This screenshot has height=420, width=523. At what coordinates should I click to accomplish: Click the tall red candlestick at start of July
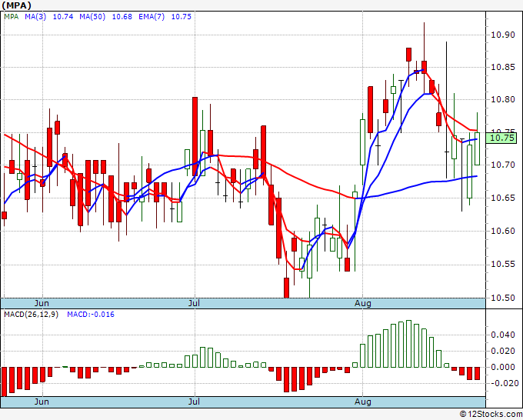click(x=195, y=136)
